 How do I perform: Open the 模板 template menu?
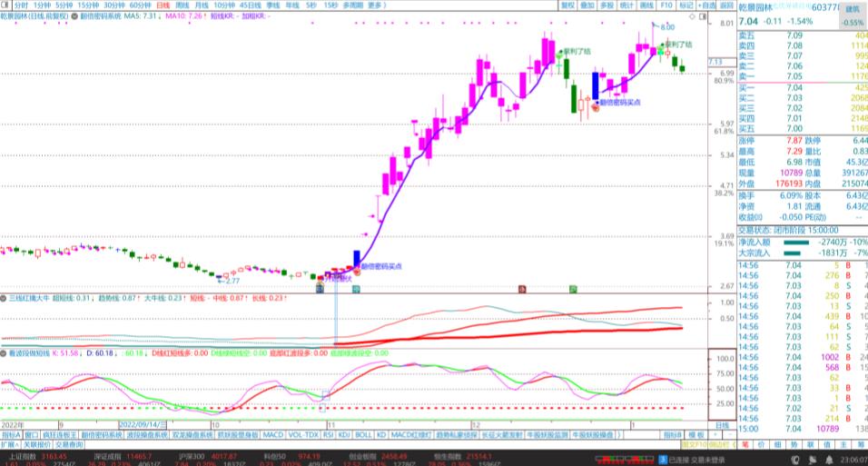coord(695,435)
